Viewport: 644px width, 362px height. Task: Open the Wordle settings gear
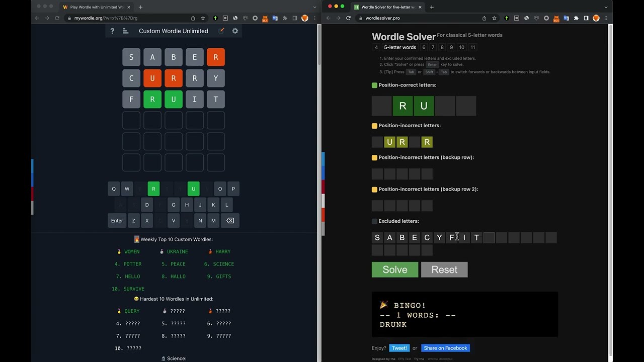pyautogui.click(x=235, y=31)
